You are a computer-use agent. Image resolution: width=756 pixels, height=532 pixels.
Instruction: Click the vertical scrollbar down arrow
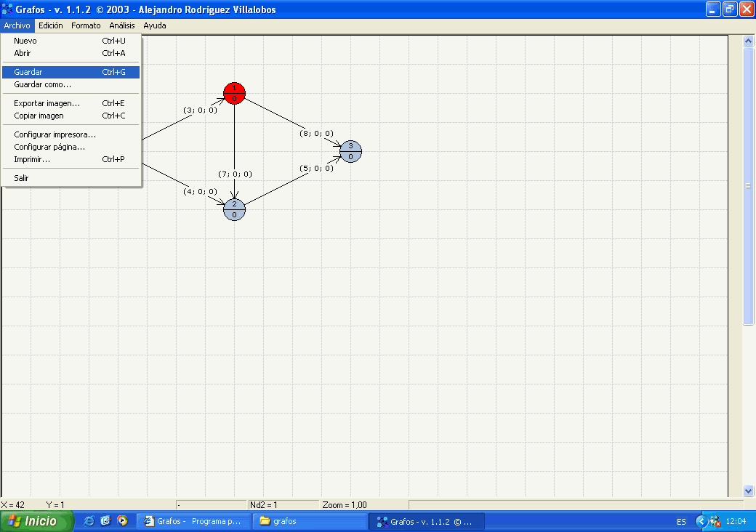[749, 491]
